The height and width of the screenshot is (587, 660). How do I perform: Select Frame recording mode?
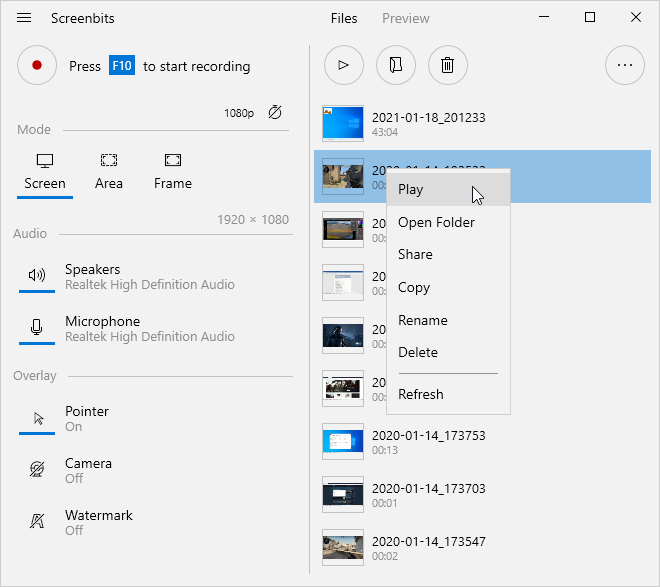tap(173, 173)
